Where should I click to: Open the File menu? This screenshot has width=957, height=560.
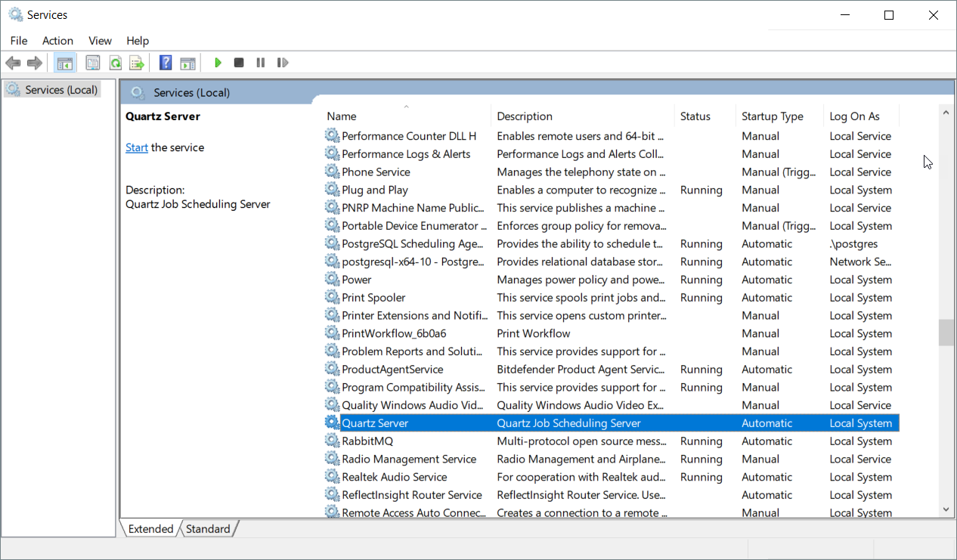pos(19,41)
